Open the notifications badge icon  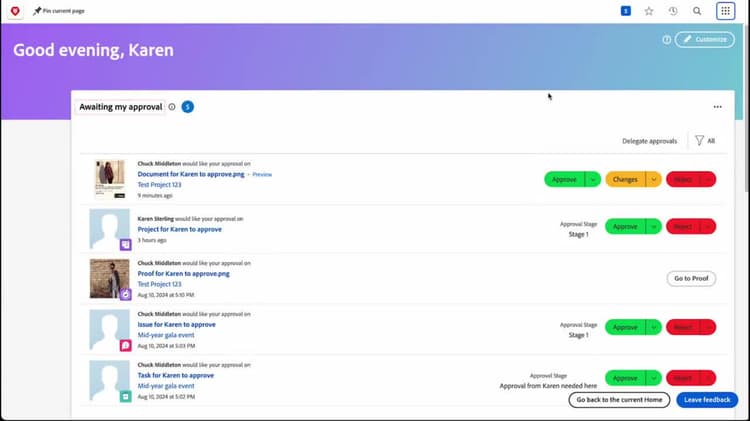[x=626, y=11]
